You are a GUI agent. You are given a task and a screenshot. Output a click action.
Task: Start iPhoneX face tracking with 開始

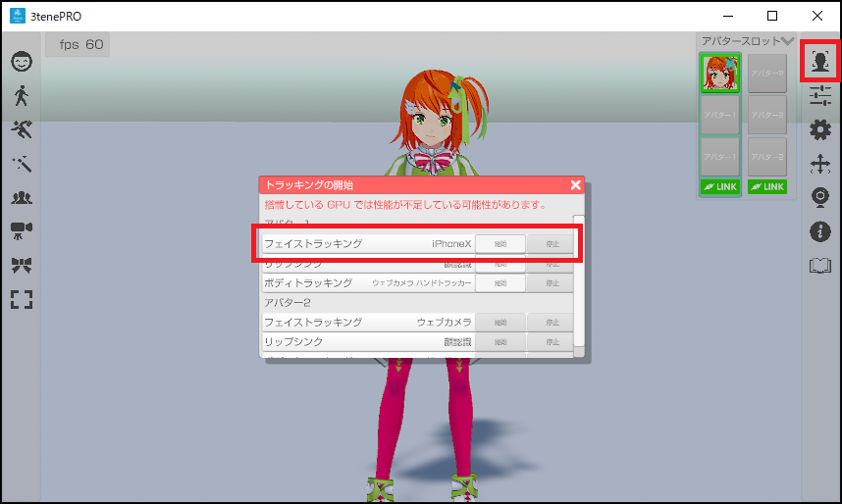click(500, 244)
